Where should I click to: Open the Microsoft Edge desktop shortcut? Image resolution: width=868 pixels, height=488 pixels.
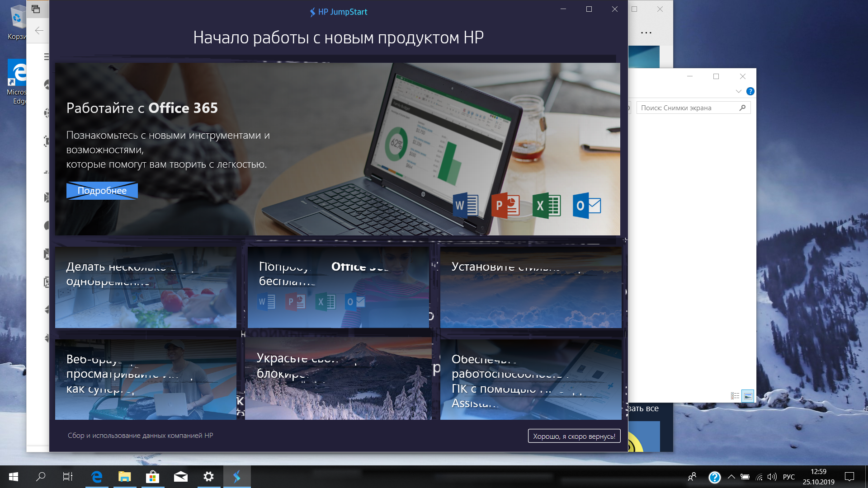click(x=17, y=81)
